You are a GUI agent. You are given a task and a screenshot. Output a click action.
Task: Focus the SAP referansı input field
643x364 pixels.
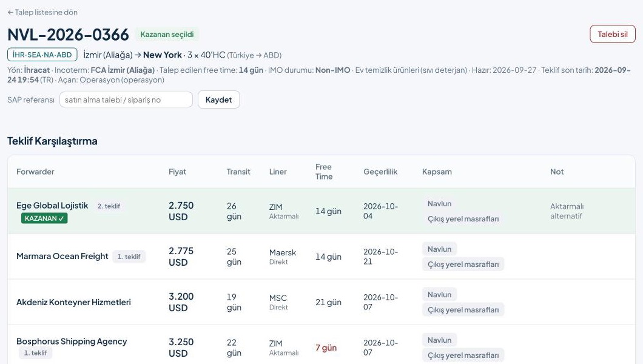click(x=126, y=99)
